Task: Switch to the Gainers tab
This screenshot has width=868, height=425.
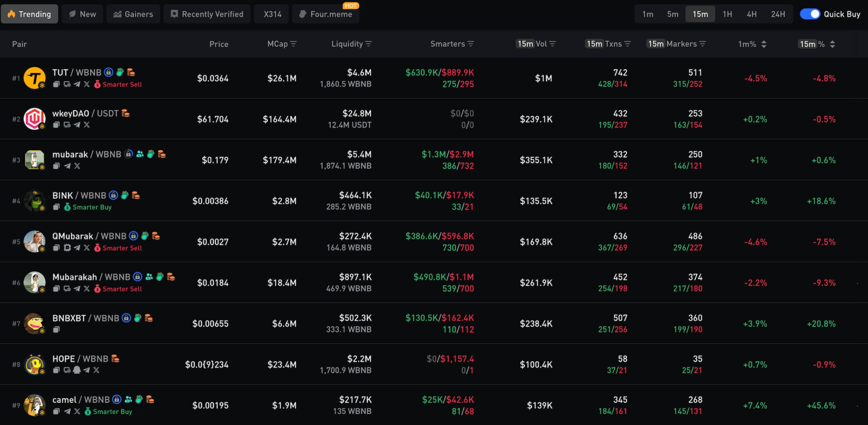Action: (133, 14)
